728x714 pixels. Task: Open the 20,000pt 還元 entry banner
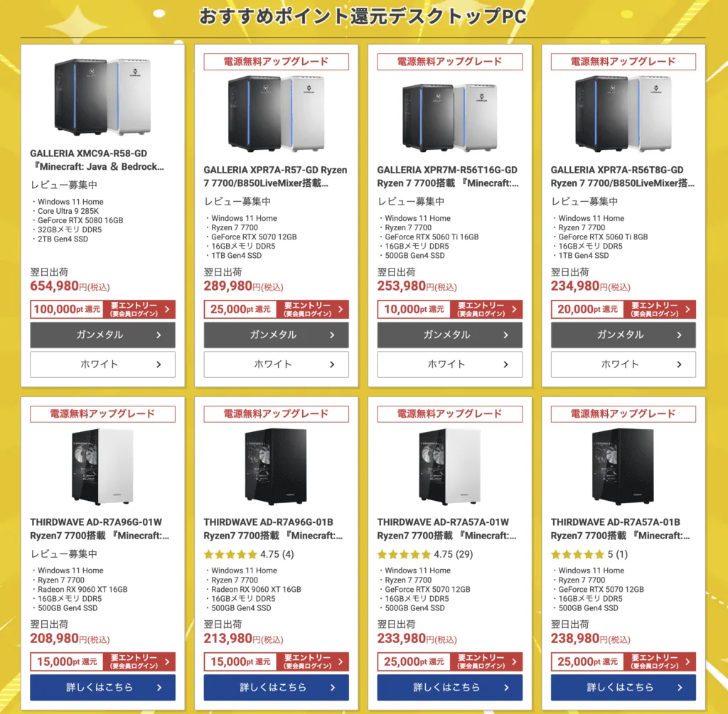click(x=623, y=309)
